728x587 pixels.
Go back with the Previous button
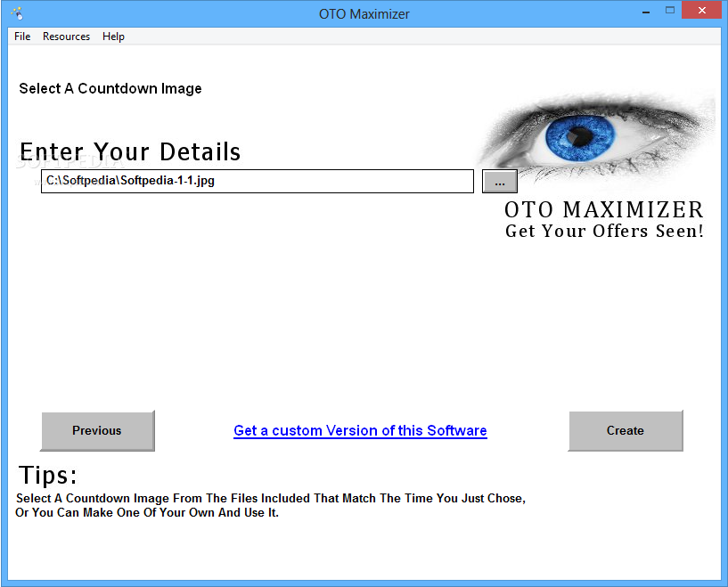97,430
